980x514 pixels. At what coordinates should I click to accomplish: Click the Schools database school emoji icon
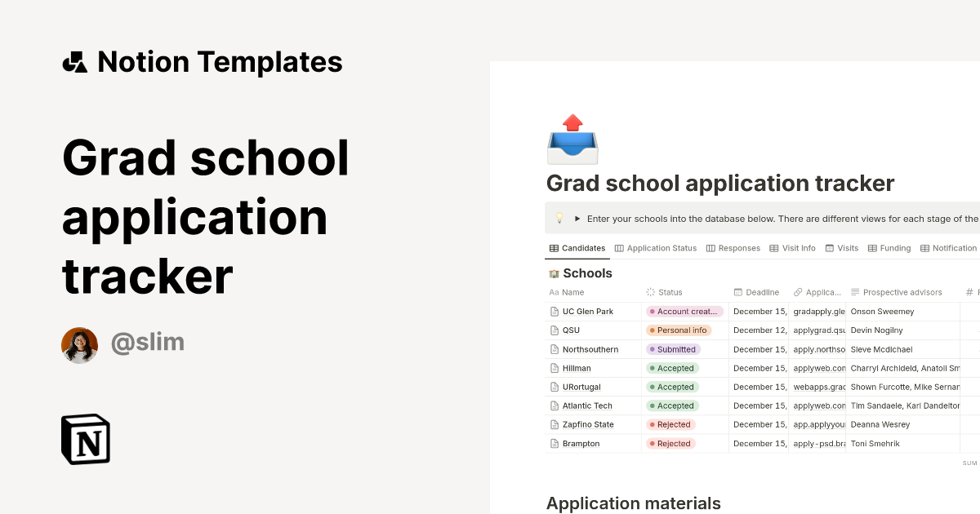pyautogui.click(x=553, y=273)
